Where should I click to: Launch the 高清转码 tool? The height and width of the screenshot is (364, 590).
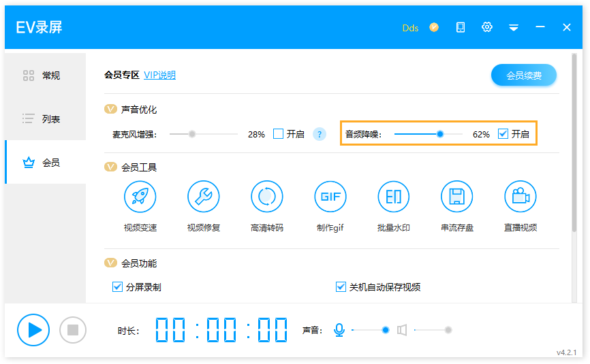click(x=267, y=197)
